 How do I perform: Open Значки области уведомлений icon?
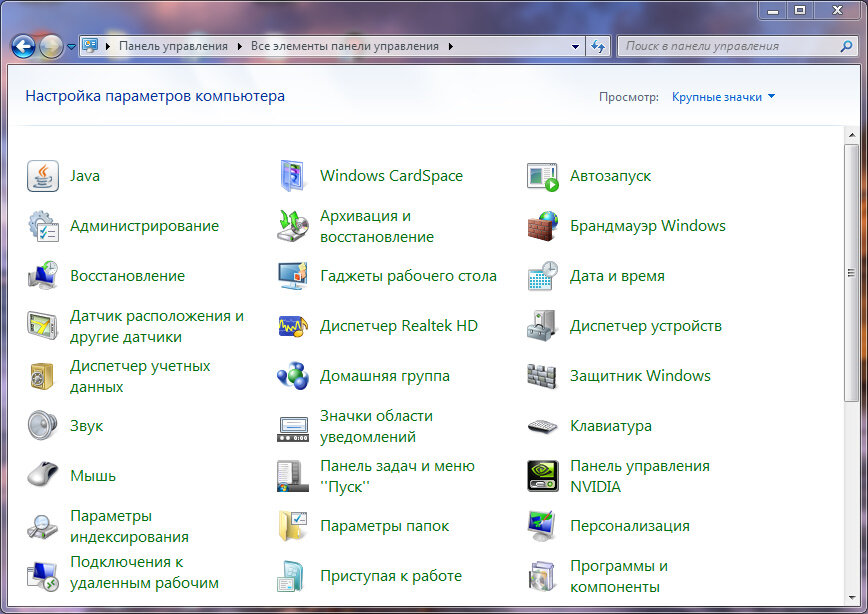[x=292, y=429]
